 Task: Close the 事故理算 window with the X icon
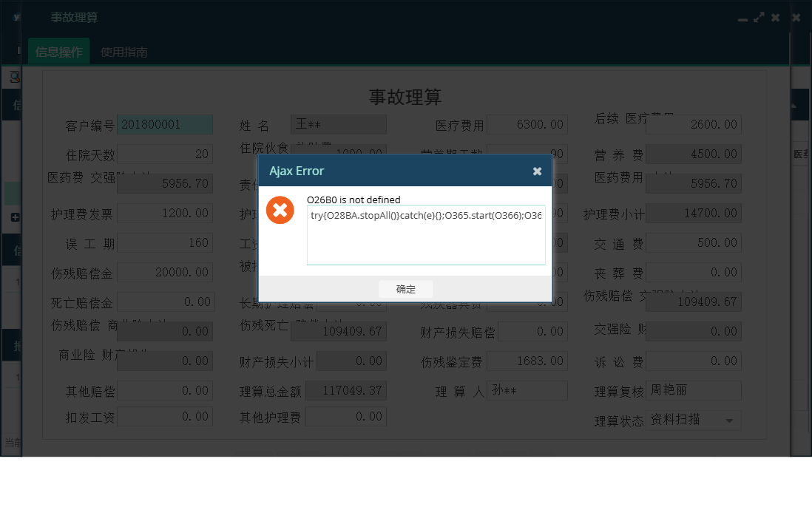(775, 18)
